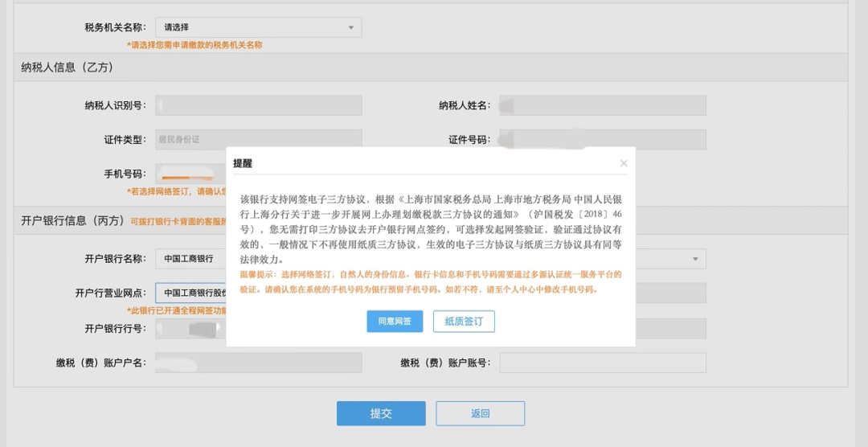The height and width of the screenshot is (447, 868).
Task: Open the 税务机关名称 dropdown
Action: pos(259,27)
